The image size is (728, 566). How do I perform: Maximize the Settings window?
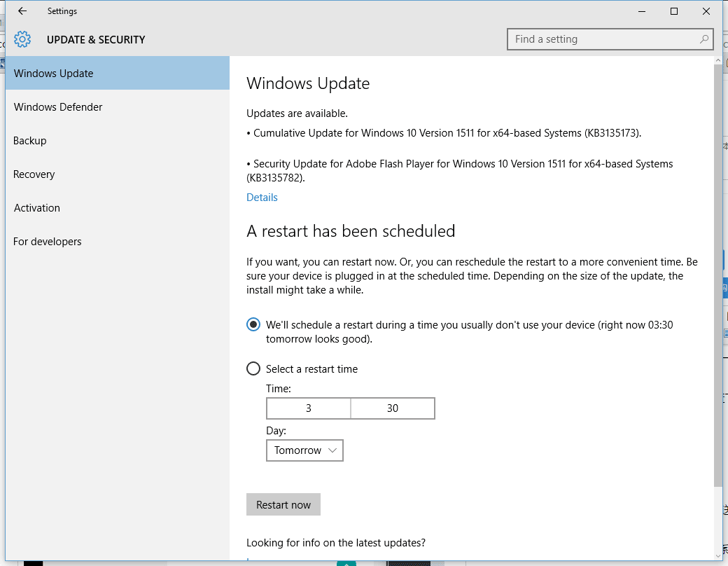[674, 11]
